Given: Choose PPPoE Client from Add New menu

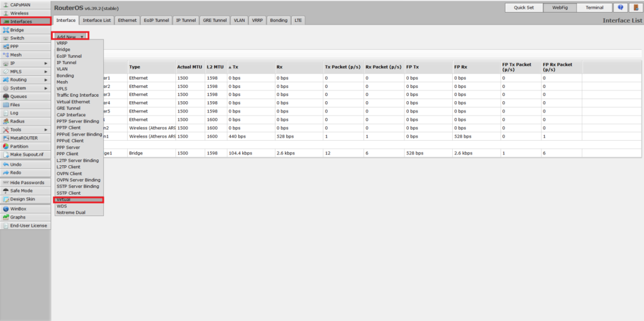Looking at the screenshot, I should click(79, 141).
